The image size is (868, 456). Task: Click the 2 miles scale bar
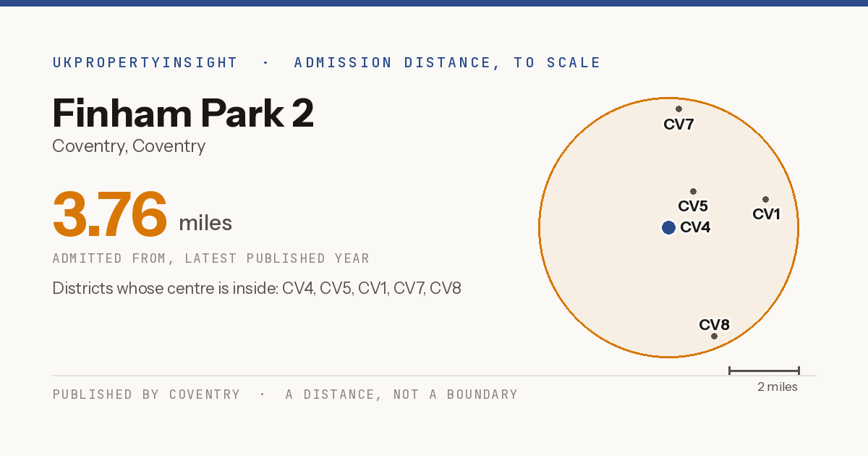764,371
